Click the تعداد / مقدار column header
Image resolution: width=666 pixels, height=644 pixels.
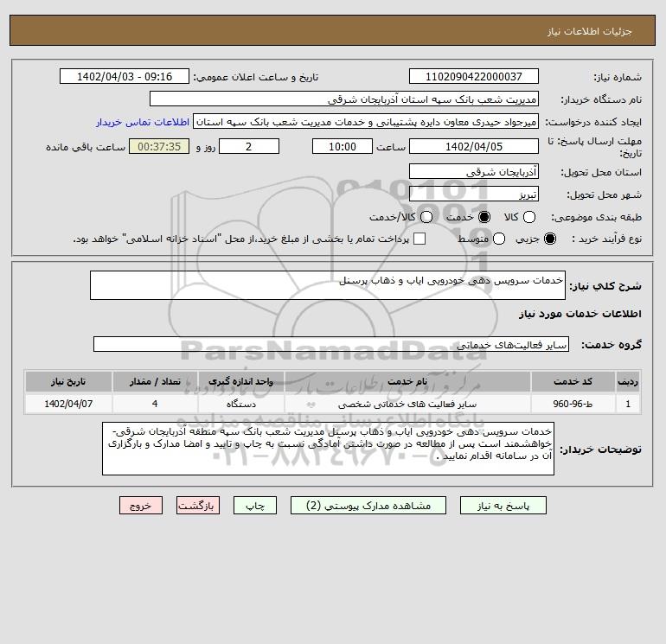155,381
